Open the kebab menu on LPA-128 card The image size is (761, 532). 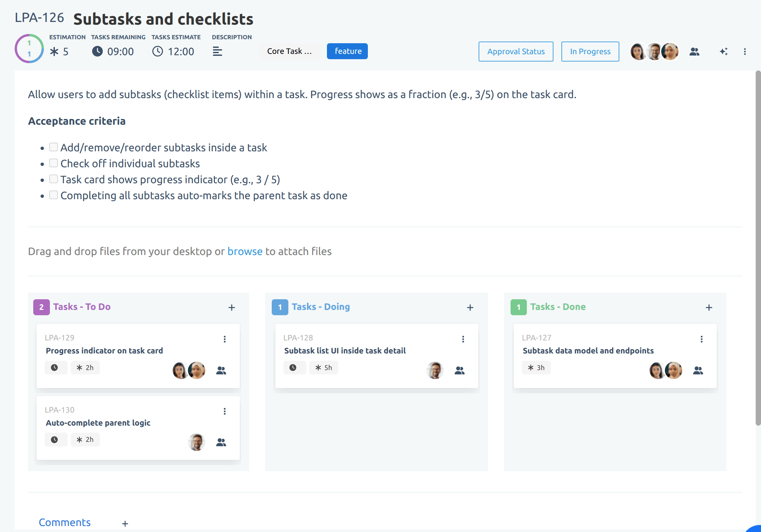(463, 339)
